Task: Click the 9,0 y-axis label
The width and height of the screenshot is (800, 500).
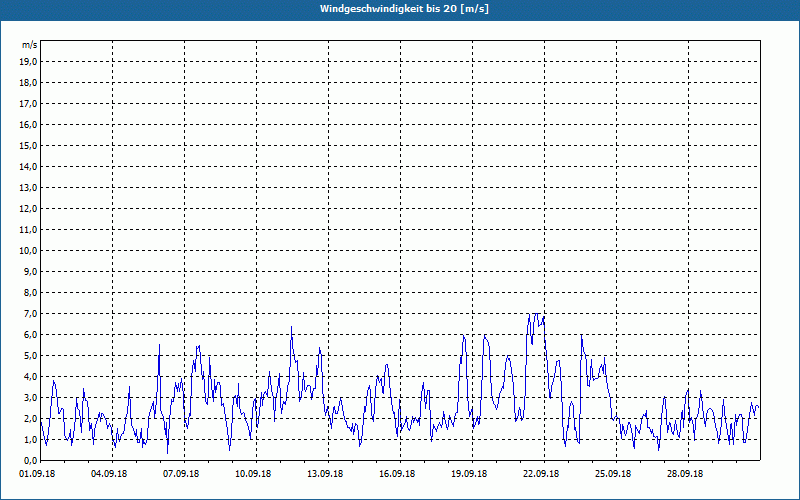Action: 31,271
